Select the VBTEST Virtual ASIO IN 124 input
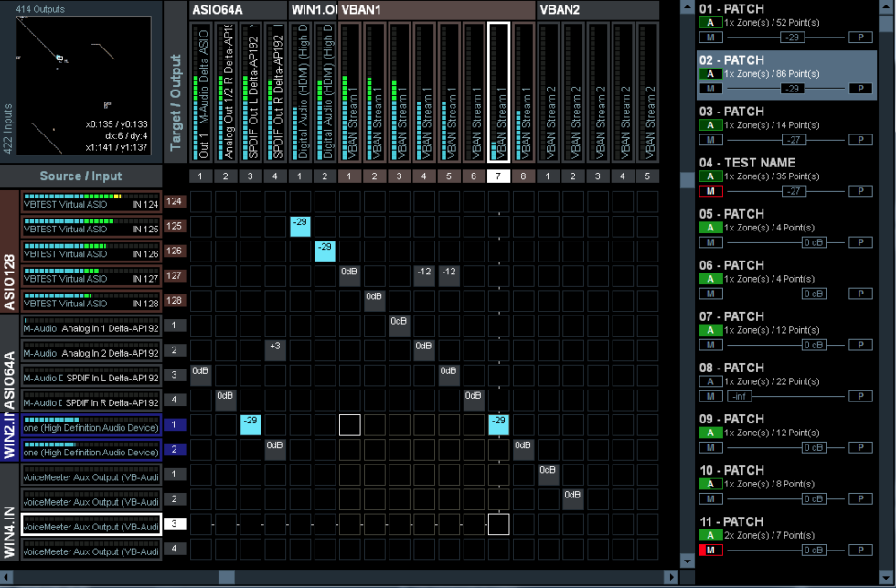This screenshot has width=896, height=588. [91, 202]
